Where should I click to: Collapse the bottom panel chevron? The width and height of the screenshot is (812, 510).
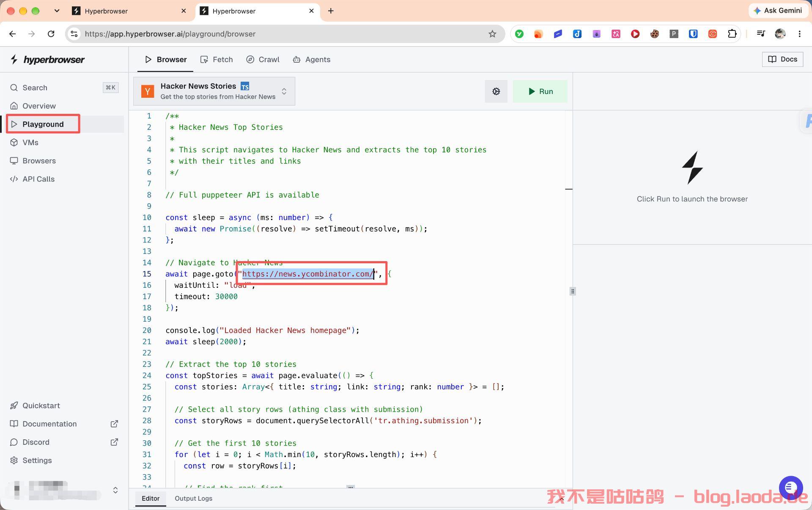click(x=561, y=499)
